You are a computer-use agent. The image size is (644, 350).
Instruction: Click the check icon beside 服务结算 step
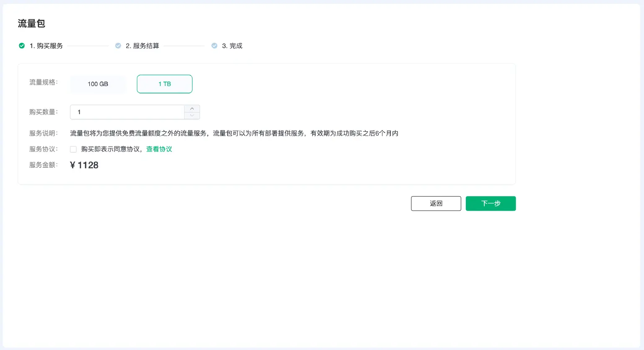pyautogui.click(x=118, y=46)
